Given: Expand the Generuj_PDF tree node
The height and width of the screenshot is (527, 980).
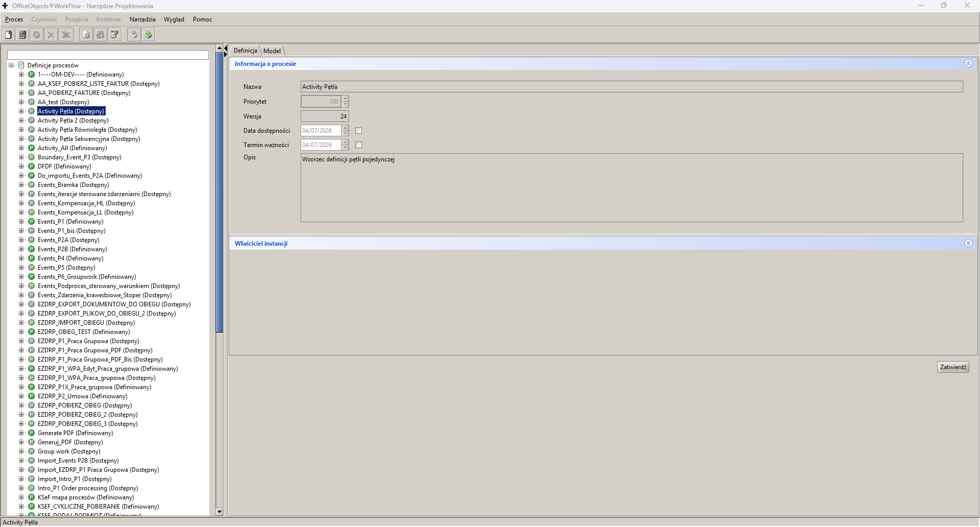Looking at the screenshot, I should (x=21, y=442).
